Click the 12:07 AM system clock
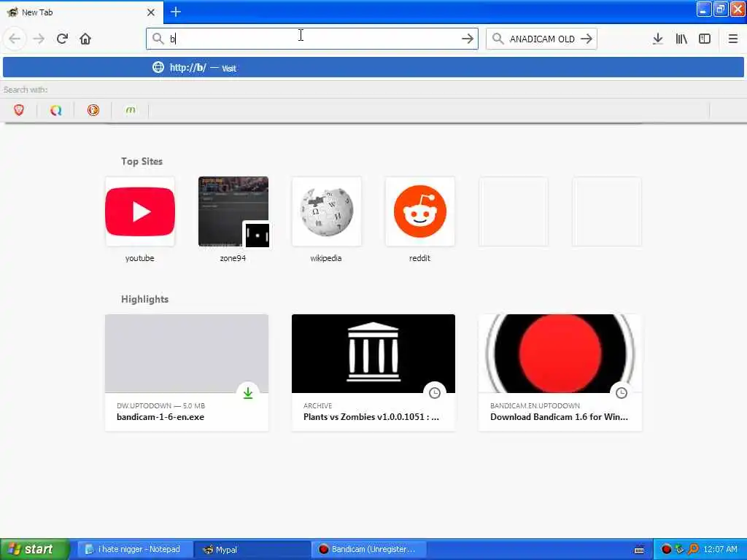Viewport: 747px width, 560px height. pyautogui.click(x=720, y=550)
